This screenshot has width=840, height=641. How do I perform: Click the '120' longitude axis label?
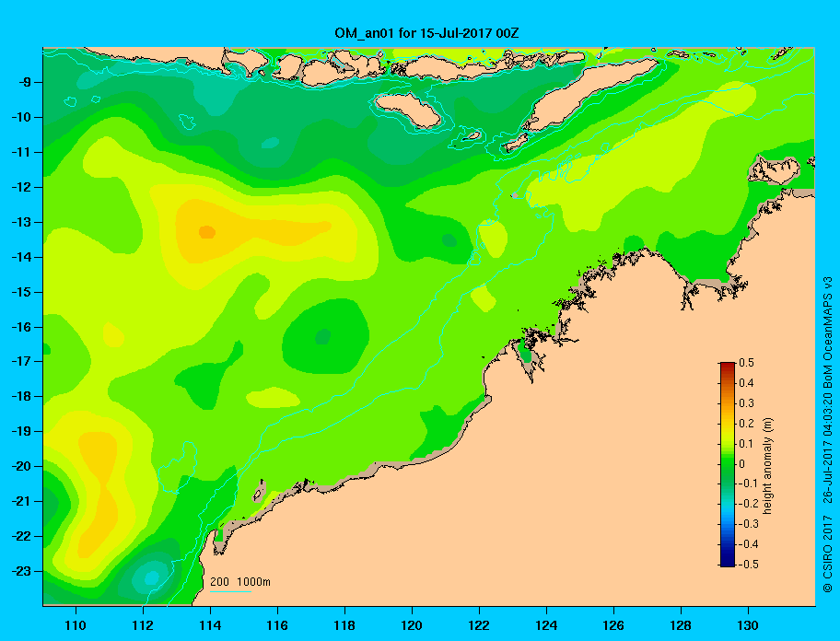(412, 625)
